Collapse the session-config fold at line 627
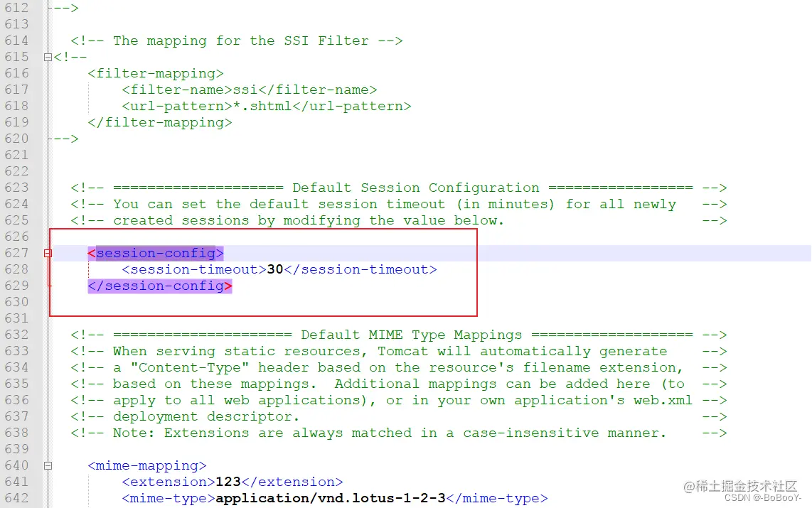This screenshot has height=508, width=812. coord(48,254)
